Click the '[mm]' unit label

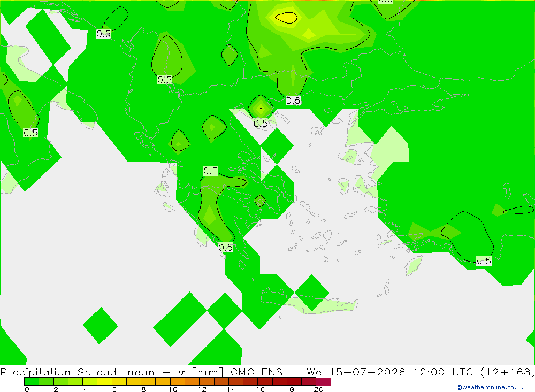pos(208,372)
